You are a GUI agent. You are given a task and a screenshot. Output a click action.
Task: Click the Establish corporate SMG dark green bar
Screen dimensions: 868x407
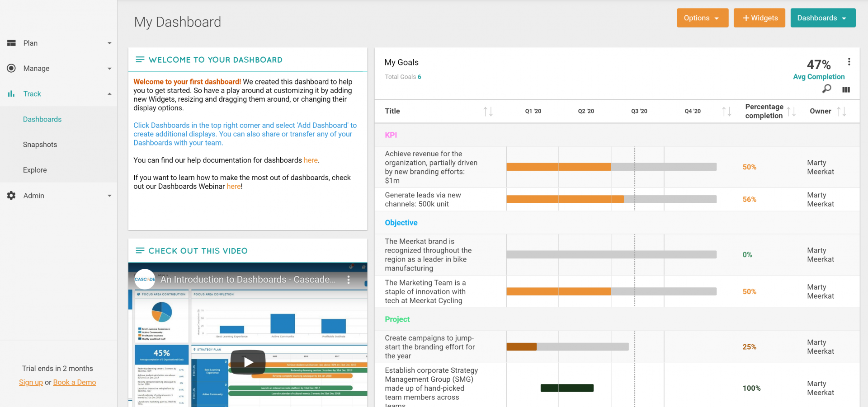pos(567,388)
